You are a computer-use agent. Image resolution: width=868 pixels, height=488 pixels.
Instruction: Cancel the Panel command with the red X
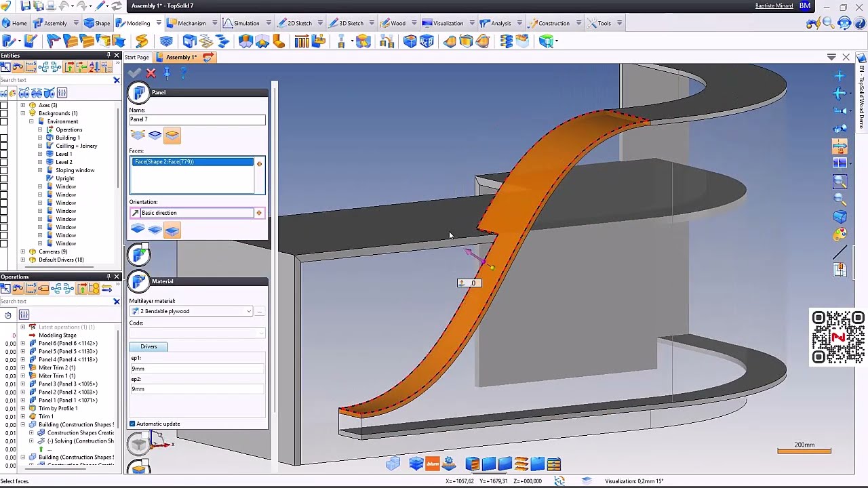point(151,73)
